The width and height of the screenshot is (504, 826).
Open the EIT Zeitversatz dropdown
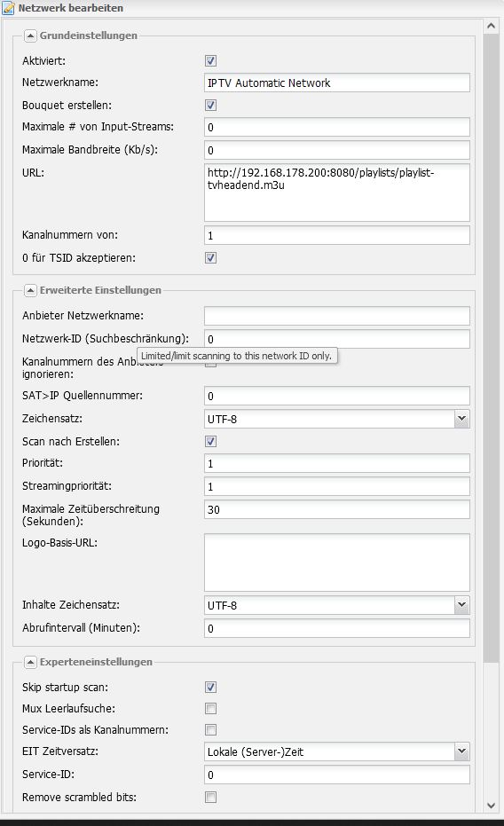click(336, 751)
